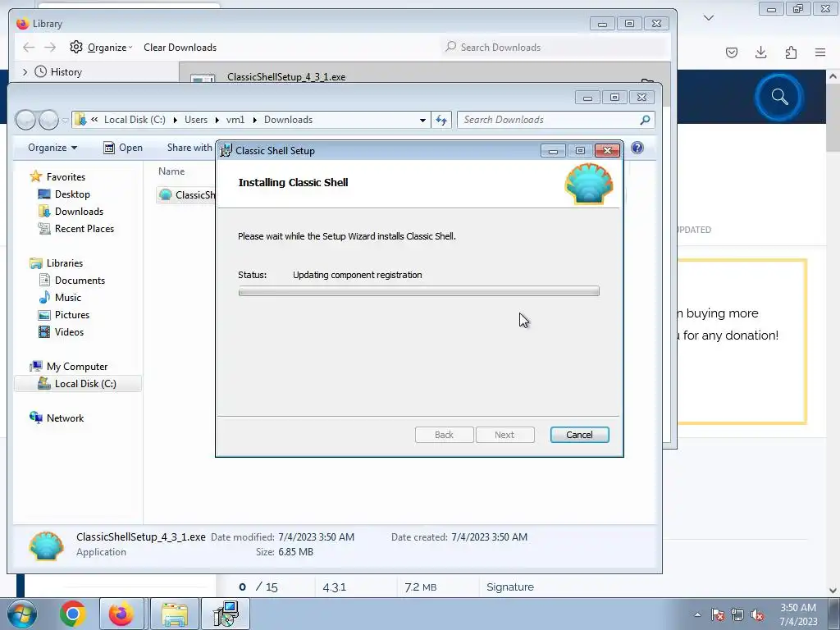Viewport: 840px width, 630px height.
Task: Open Downloads in Favorites
Action: click(79, 211)
